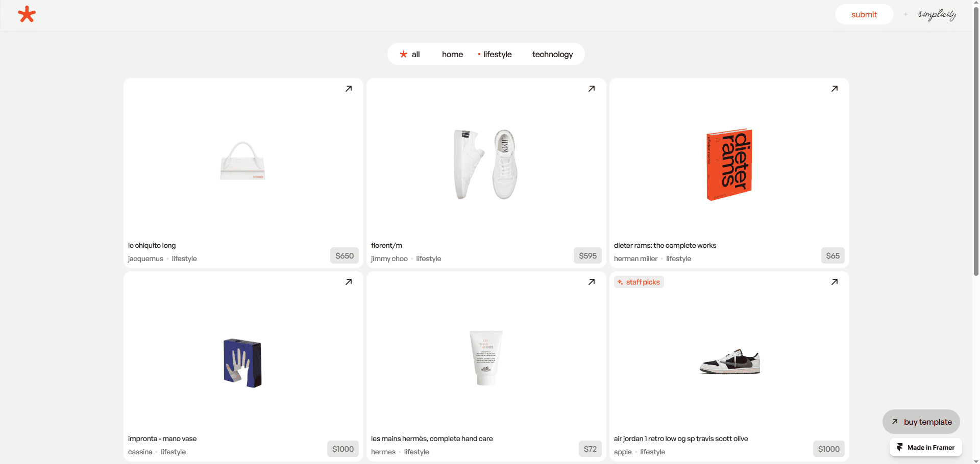This screenshot has width=980, height=464.
Task: Click the $650 price tag
Action: click(345, 255)
